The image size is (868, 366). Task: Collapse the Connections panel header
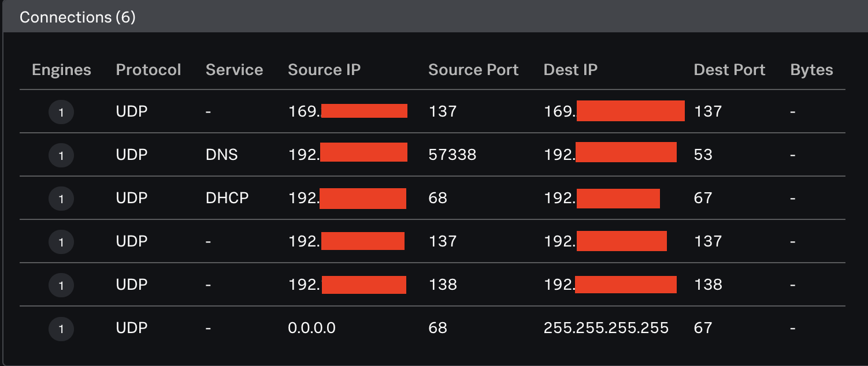pos(77,17)
